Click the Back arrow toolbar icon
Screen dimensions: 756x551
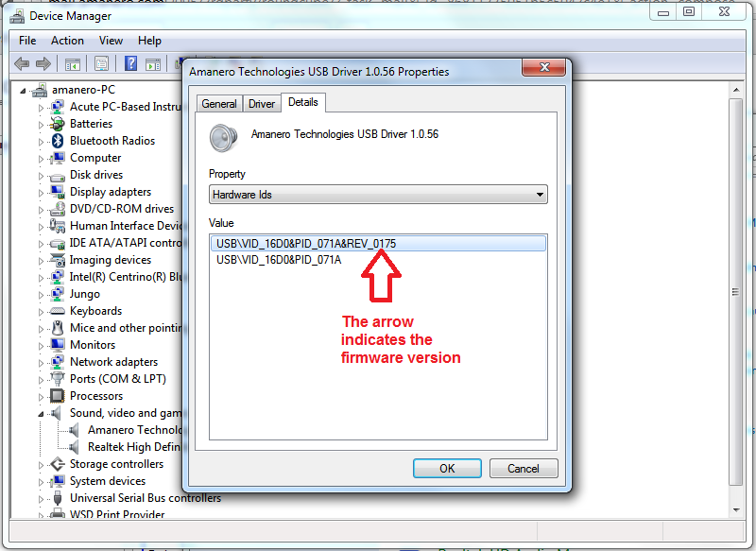click(x=22, y=63)
